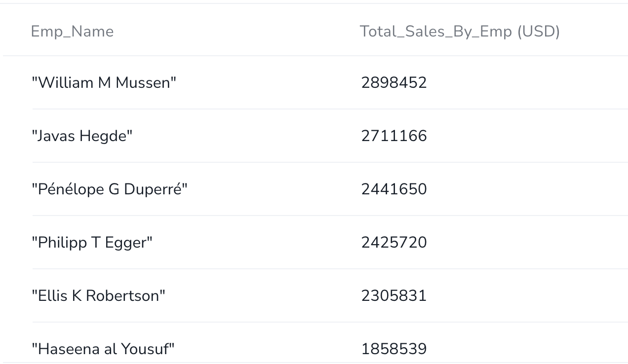The image size is (628, 364).
Task: Select the sales value 2898452
Action: coord(394,82)
